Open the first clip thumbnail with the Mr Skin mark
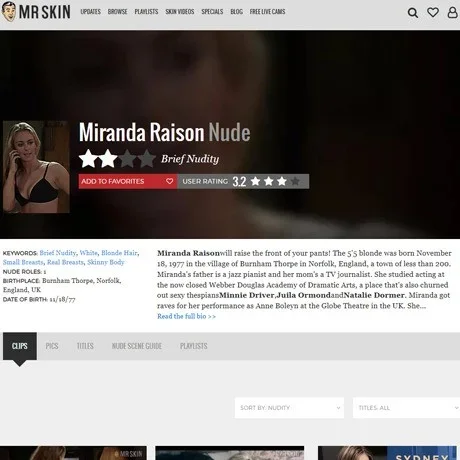Viewport: 460px width, 460px height. [x=73, y=453]
